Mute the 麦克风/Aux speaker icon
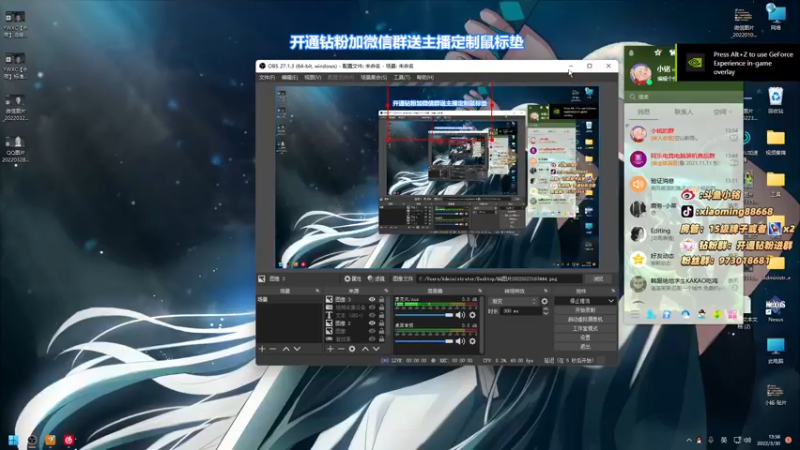Screen dimensions: 800x450 [460, 315]
